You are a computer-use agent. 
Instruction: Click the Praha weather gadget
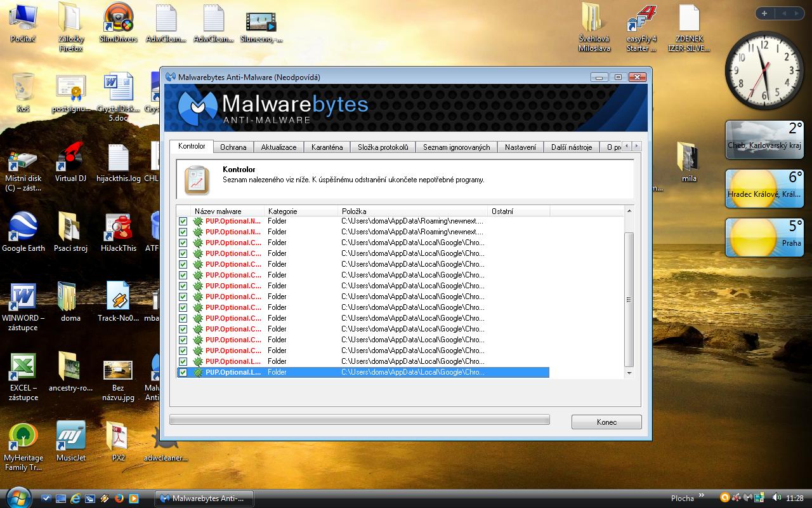[764, 237]
